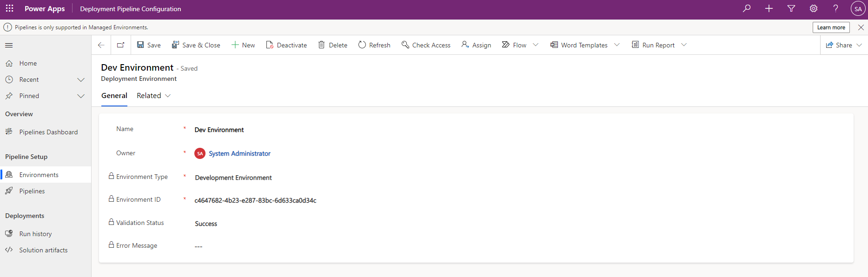Click the Name field value Dev Environment

219,130
